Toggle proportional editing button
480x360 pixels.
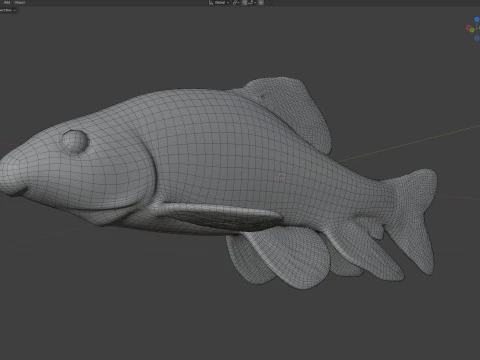point(261,3)
